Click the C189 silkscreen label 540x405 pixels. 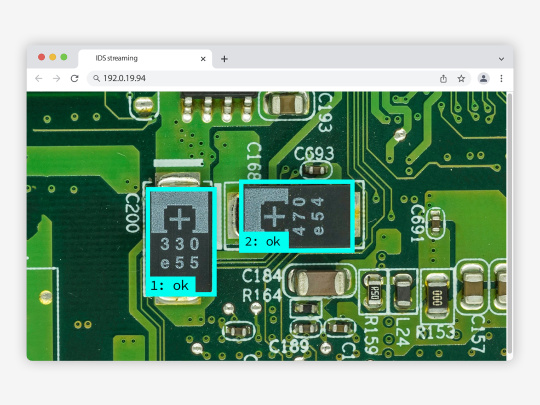point(289,346)
